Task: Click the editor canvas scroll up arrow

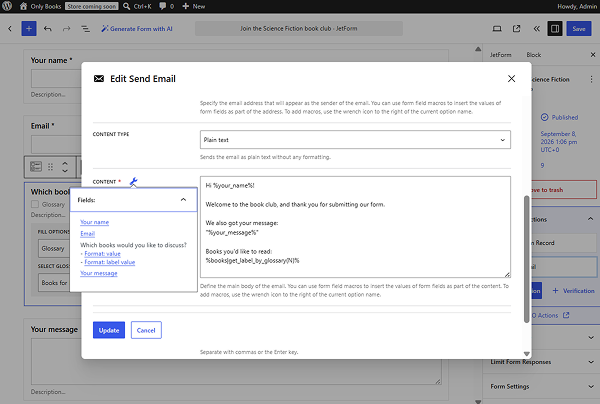Action: pos(478,49)
